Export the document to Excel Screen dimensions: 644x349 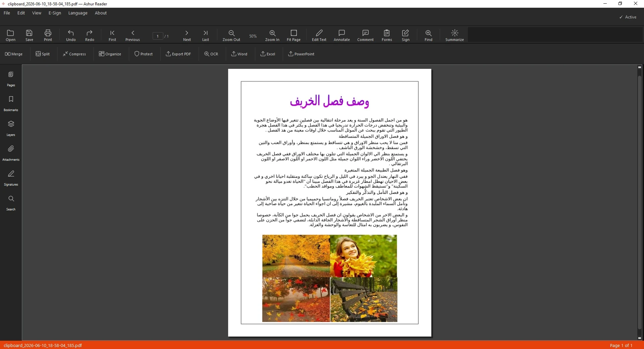pos(268,54)
